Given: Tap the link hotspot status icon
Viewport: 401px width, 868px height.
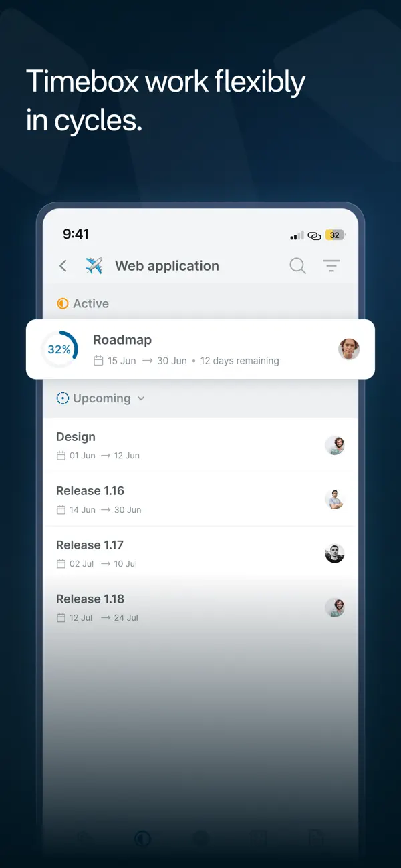Looking at the screenshot, I should point(314,235).
